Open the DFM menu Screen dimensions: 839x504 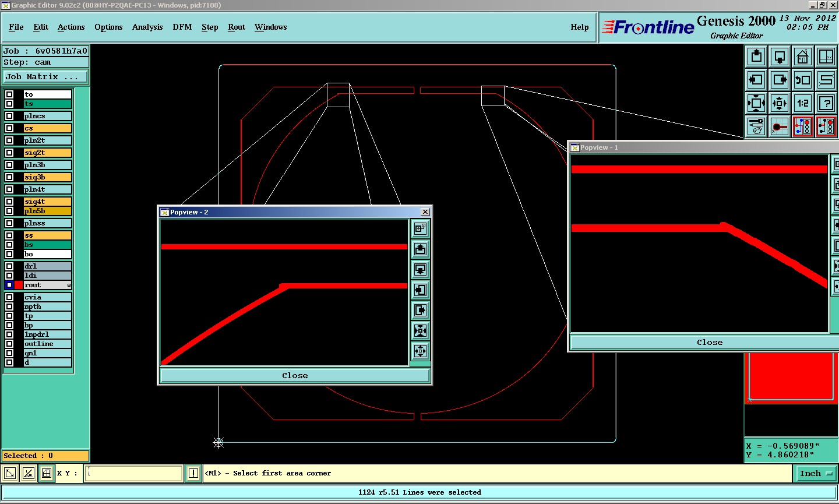182,27
